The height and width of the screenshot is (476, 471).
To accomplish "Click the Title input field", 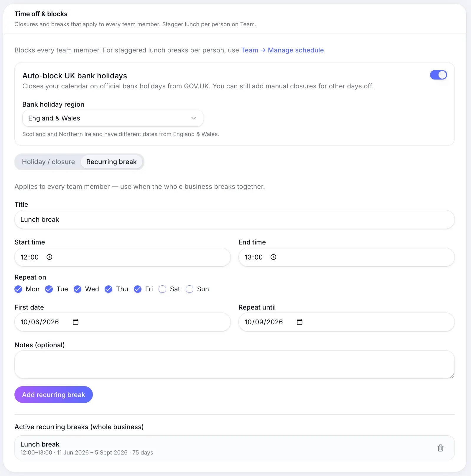I will (235, 219).
